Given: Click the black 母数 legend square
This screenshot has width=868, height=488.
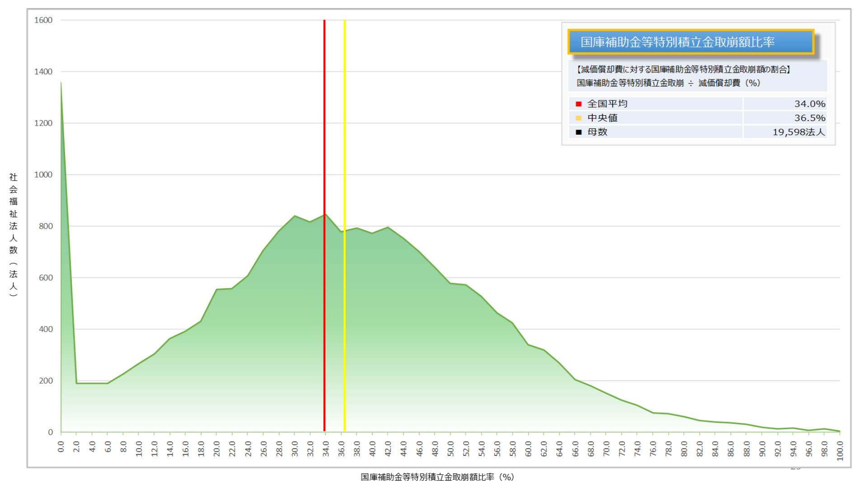Looking at the screenshot, I should (578, 132).
